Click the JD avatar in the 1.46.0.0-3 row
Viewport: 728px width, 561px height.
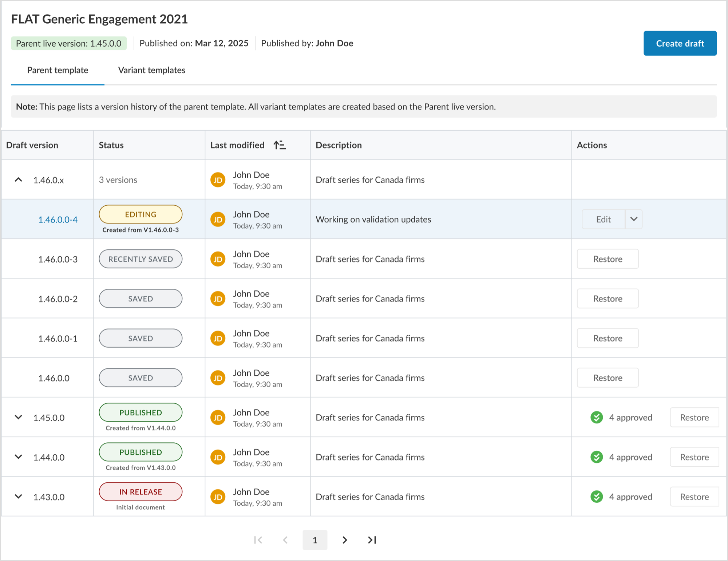tap(218, 259)
